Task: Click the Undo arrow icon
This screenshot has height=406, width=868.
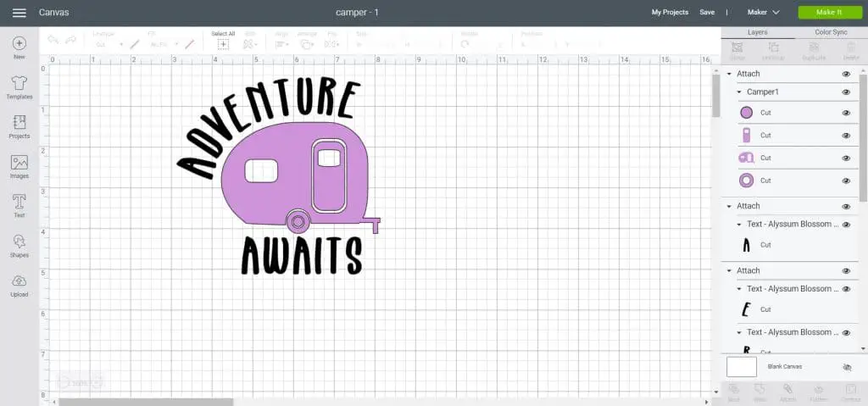Action: pos(53,40)
